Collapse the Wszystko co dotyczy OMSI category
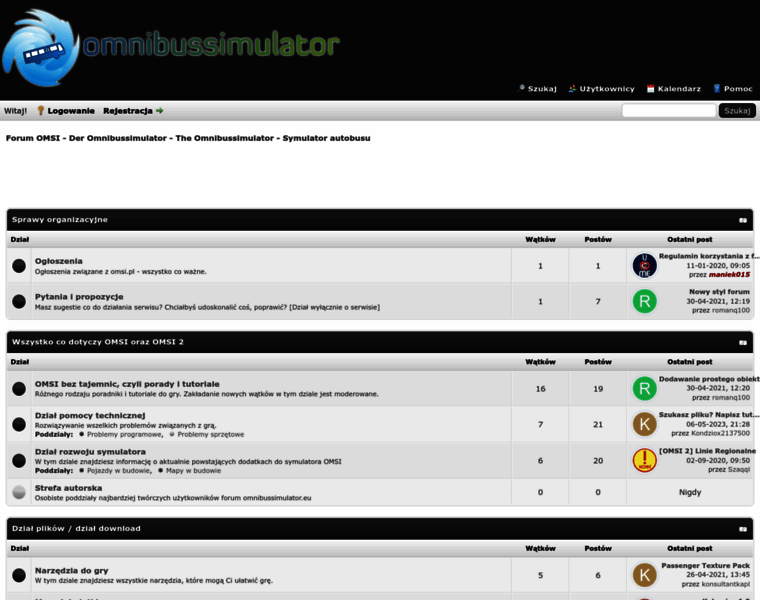This screenshot has height=600, width=760. pyautogui.click(x=743, y=343)
